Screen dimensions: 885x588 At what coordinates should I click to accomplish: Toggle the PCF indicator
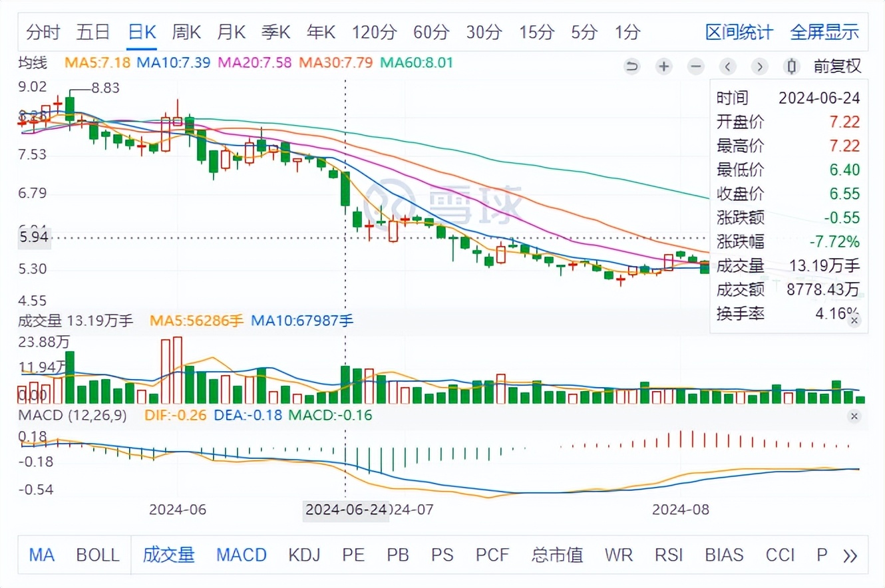point(492,555)
